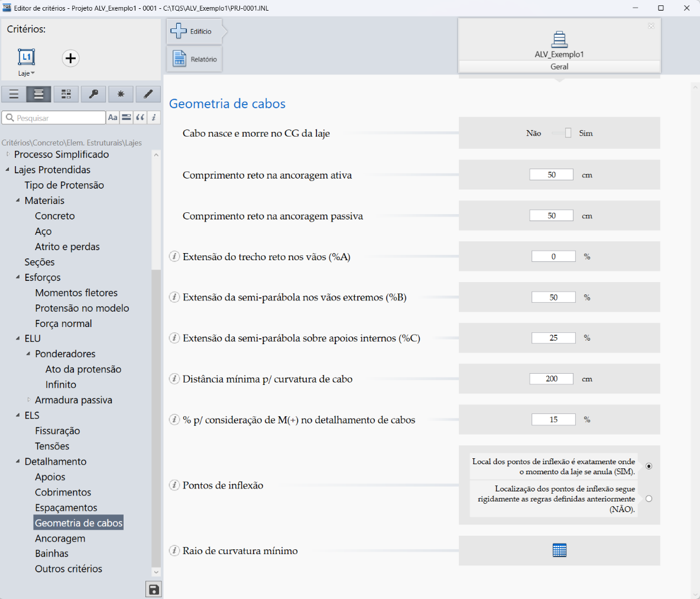
Task: Collapse the Lajes Protendidas tree node
Action: tap(8, 170)
